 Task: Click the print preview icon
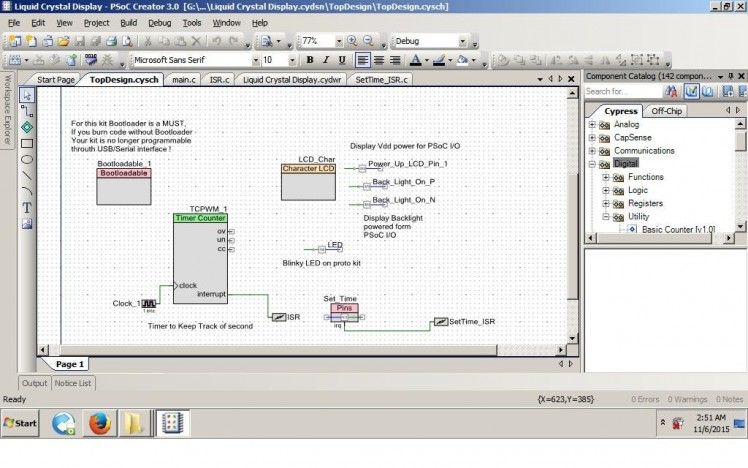tap(127, 41)
